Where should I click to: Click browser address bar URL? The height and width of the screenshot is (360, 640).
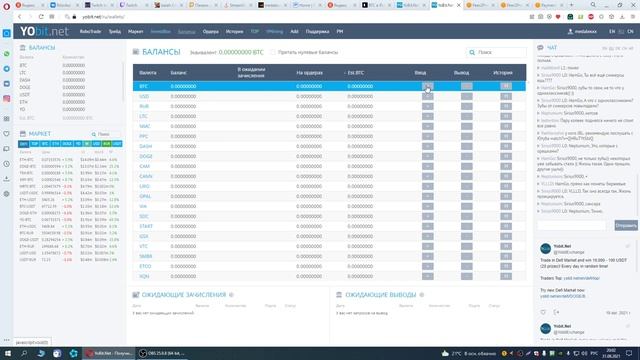104,17
